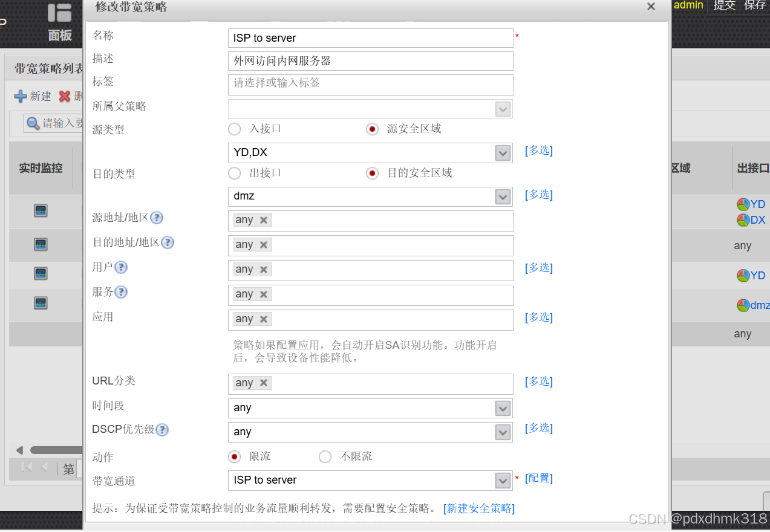
Task: Select 目的安全区域 radio button
Action: pyautogui.click(x=373, y=173)
